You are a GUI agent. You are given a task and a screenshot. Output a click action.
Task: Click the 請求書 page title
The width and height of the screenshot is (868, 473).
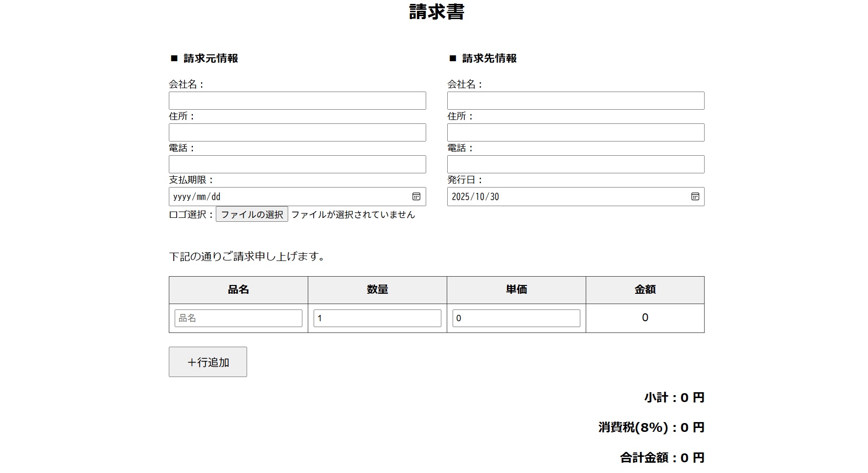click(436, 12)
